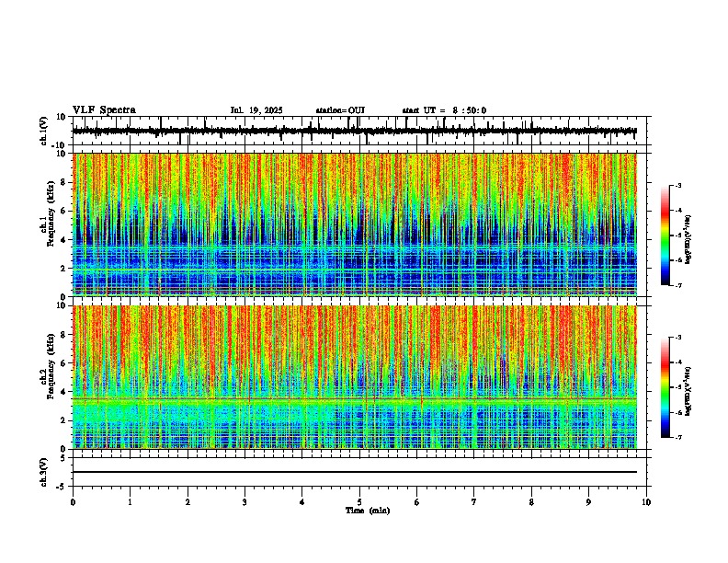The image size is (728, 563).
Task: Click the "4" kHz tick of ch.1 spectrogram
Action: tap(64, 240)
